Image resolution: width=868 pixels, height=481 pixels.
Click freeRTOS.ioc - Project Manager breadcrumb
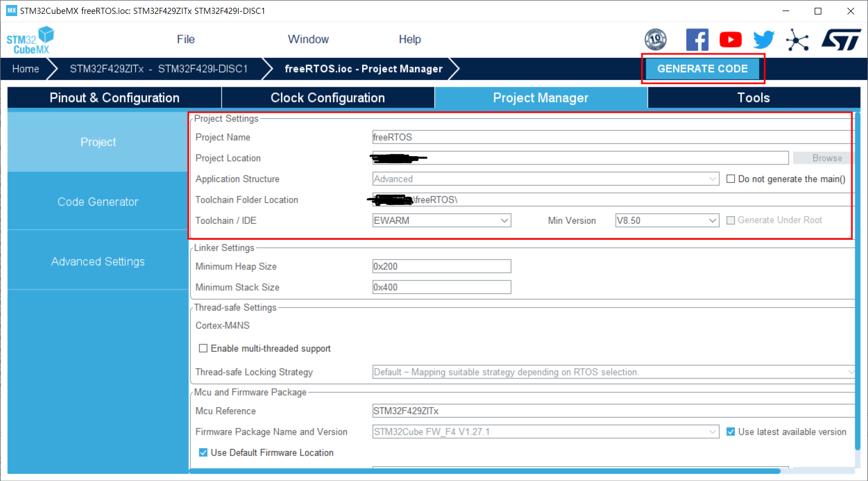coord(364,69)
